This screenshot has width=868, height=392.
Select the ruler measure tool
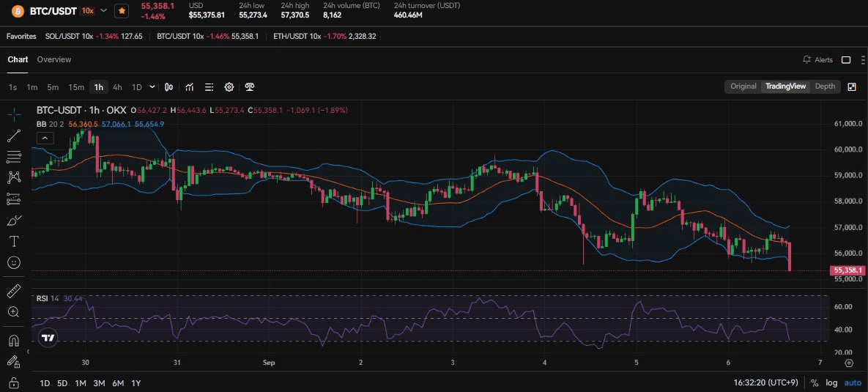[x=14, y=290]
